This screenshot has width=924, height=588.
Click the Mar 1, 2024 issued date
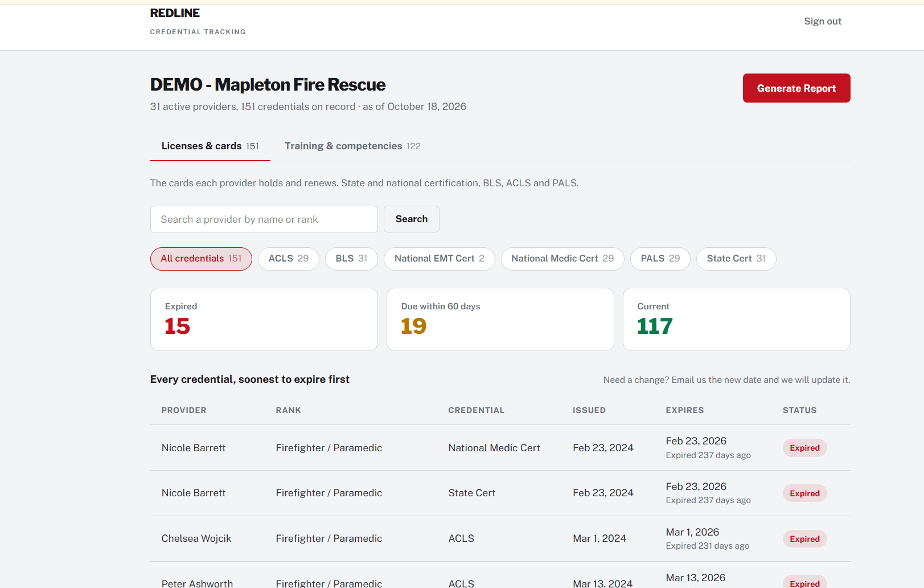(x=599, y=538)
